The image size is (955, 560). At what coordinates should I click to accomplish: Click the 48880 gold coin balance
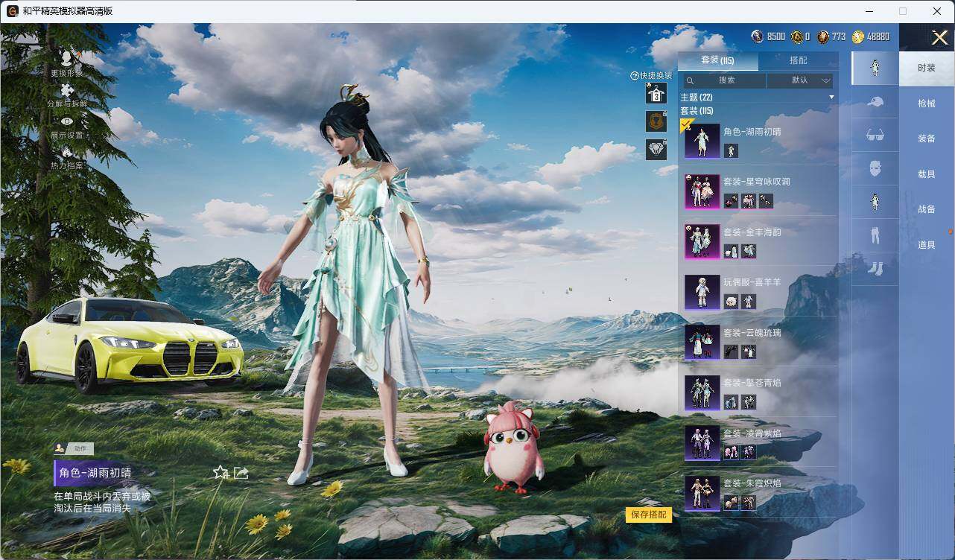pyautogui.click(x=871, y=36)
